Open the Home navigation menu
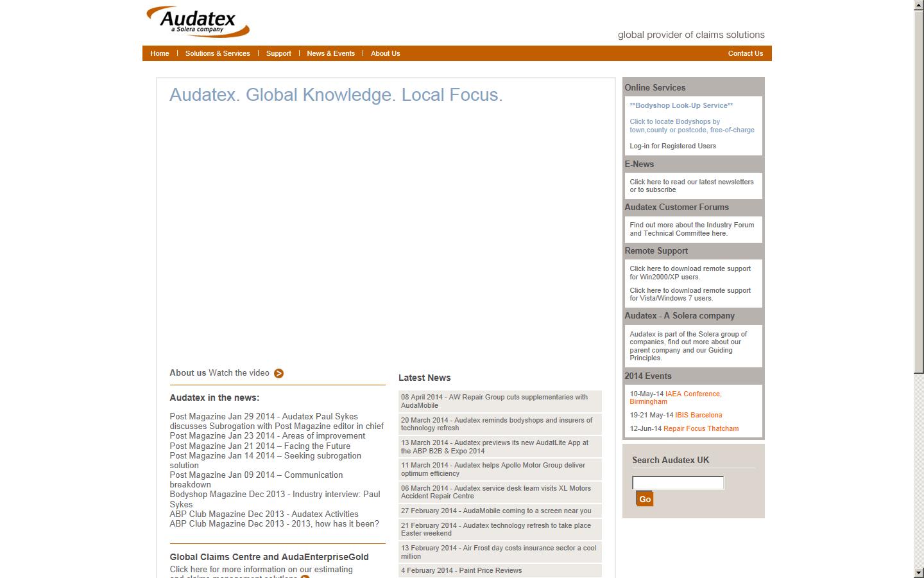Viewport: 924px width, 578px height. pos(159,53)
